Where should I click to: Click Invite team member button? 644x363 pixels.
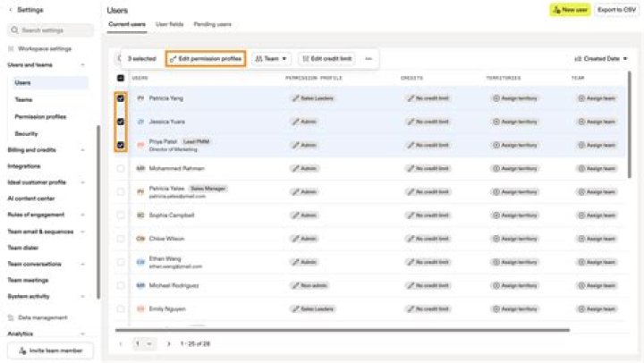(50, 350)
